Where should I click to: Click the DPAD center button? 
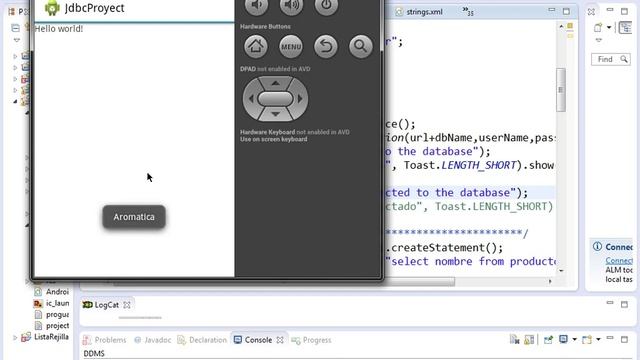(276, 98)
